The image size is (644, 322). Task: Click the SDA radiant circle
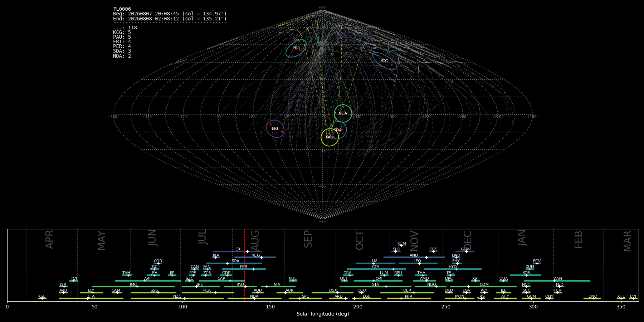pos(338,130)
